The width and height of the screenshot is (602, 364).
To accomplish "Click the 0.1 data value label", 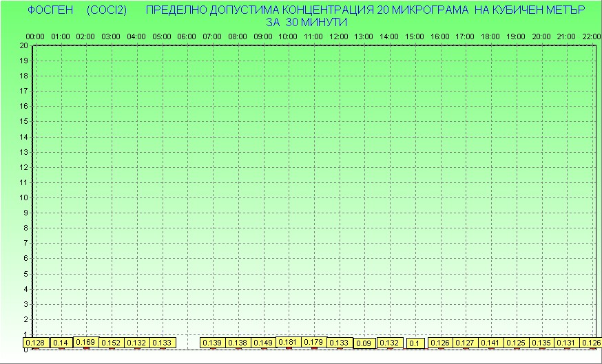I will (x=415, y=343).
